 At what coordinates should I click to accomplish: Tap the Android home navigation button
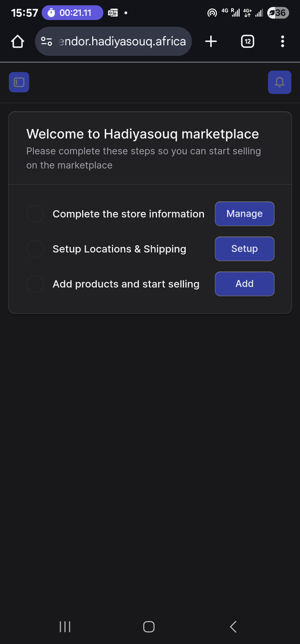pyautogui.click(x=149, y=626)
